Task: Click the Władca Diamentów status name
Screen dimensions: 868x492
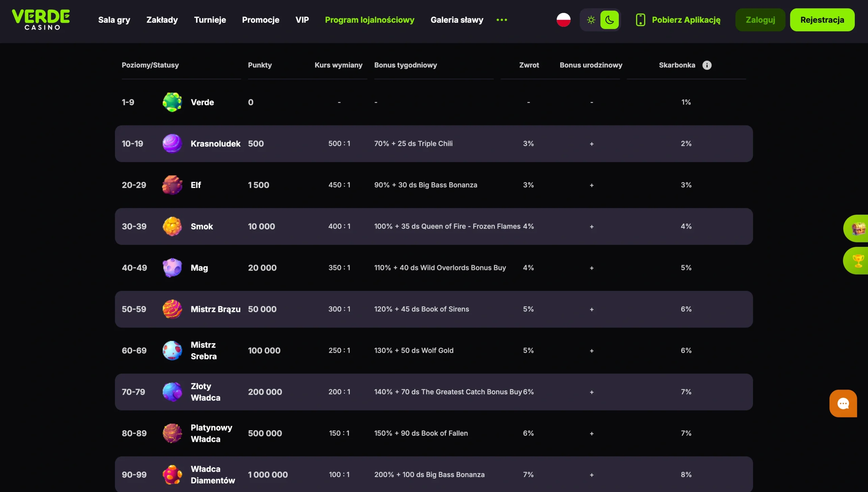Action: point(213,475)
